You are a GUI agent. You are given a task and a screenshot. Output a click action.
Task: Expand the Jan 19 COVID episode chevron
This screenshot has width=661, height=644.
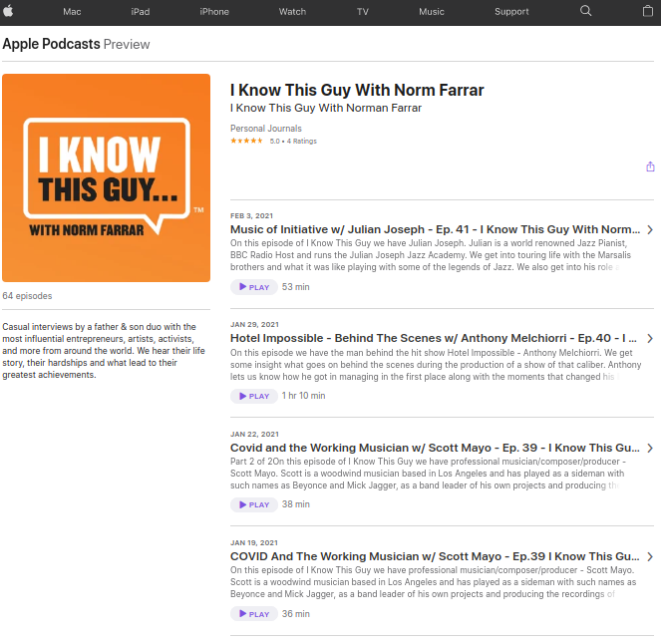650,556
